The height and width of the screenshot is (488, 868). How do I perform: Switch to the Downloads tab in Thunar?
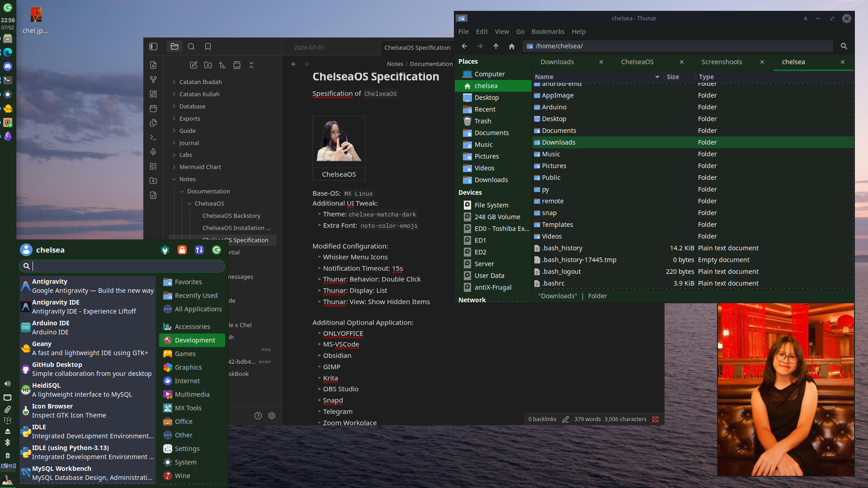point(557,62)
